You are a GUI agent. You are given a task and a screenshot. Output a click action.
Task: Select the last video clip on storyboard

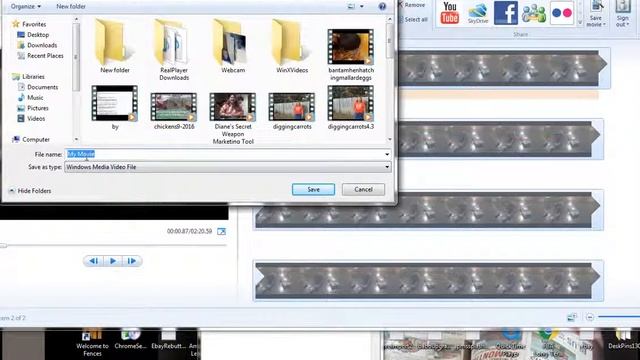428,280
